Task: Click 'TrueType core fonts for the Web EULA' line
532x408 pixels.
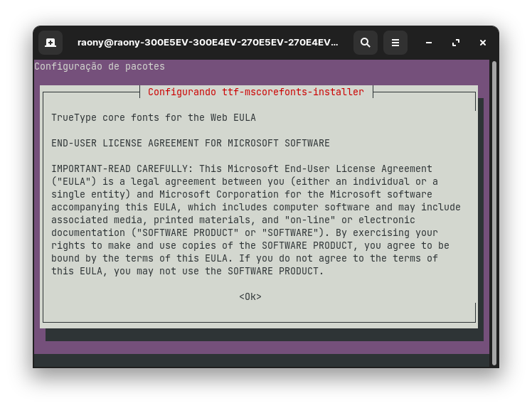Action: click(154, 118)
